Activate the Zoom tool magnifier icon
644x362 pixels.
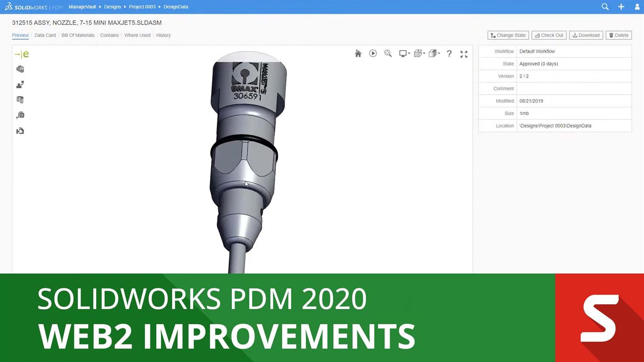(388, 53)
